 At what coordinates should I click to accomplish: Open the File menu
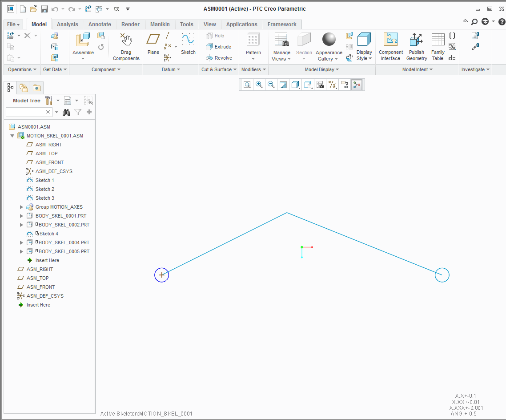click(x=13, y=24)
